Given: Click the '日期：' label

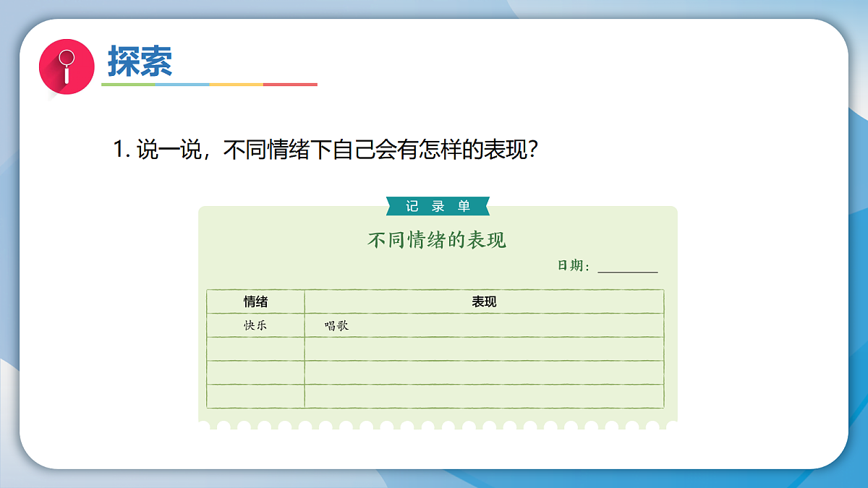Looking at the screenshot, I should point(574,266).
